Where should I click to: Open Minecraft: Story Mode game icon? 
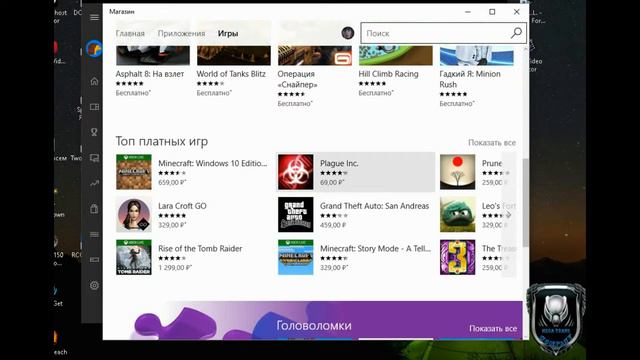(296, 257)
